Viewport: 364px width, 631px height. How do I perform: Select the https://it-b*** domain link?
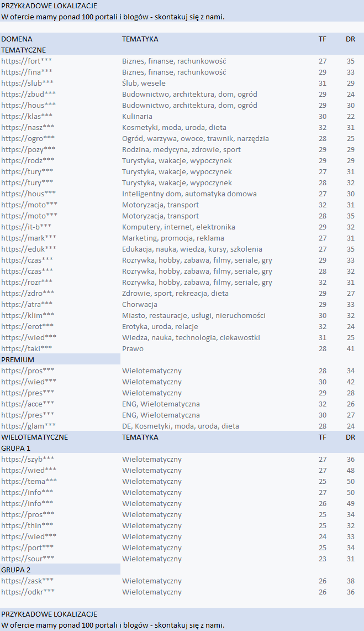coord(26,227)
